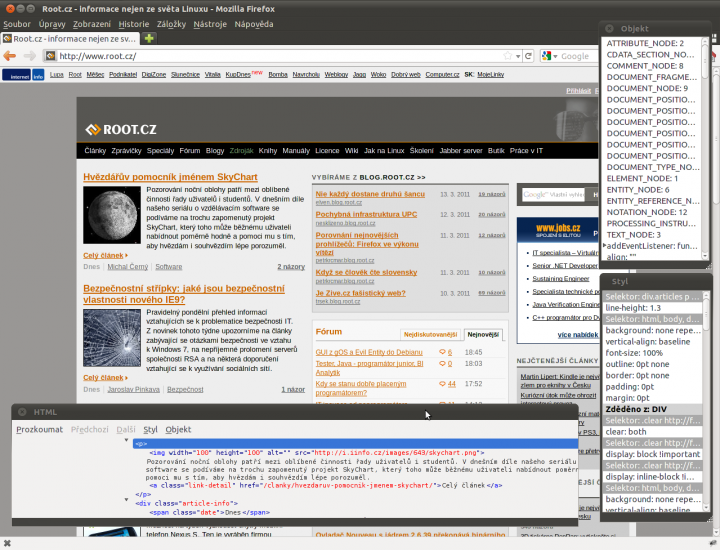Switch forum to Nejdiskutovanější tab
Image resolution: width=720 pixels, height=550 pixels.
click(x=430, y=335)
